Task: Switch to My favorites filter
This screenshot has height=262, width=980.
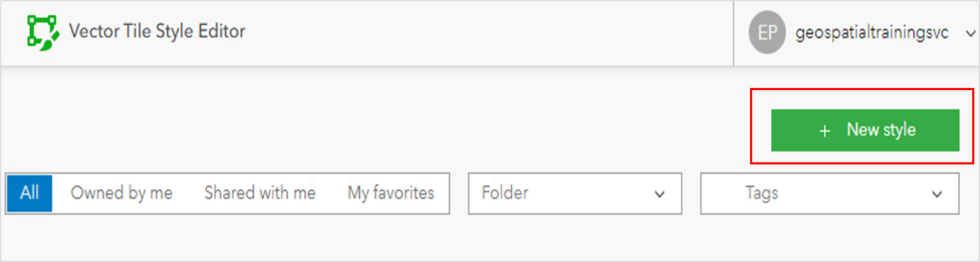Action: [390, 193]
